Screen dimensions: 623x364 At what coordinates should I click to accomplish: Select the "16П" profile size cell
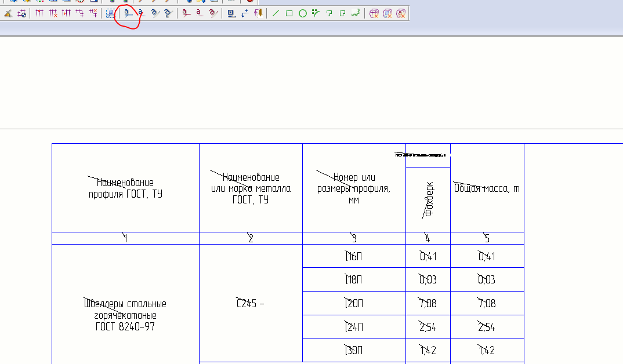point(353,257)
